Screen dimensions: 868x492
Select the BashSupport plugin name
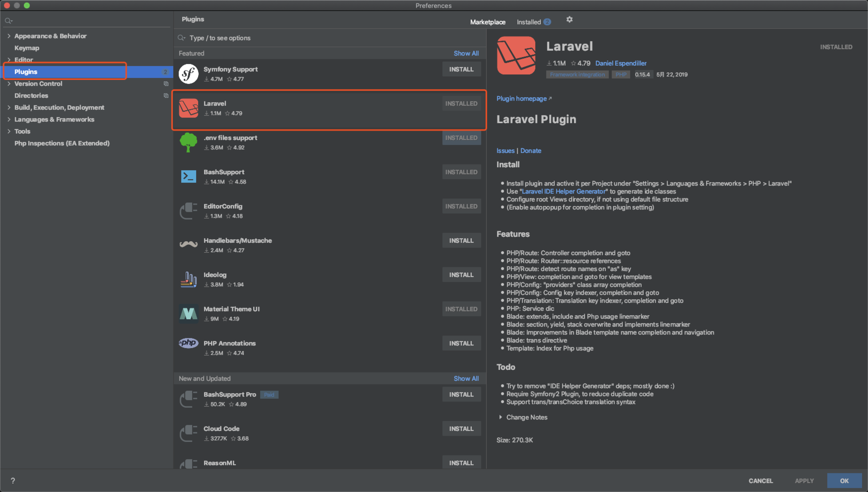224,172
